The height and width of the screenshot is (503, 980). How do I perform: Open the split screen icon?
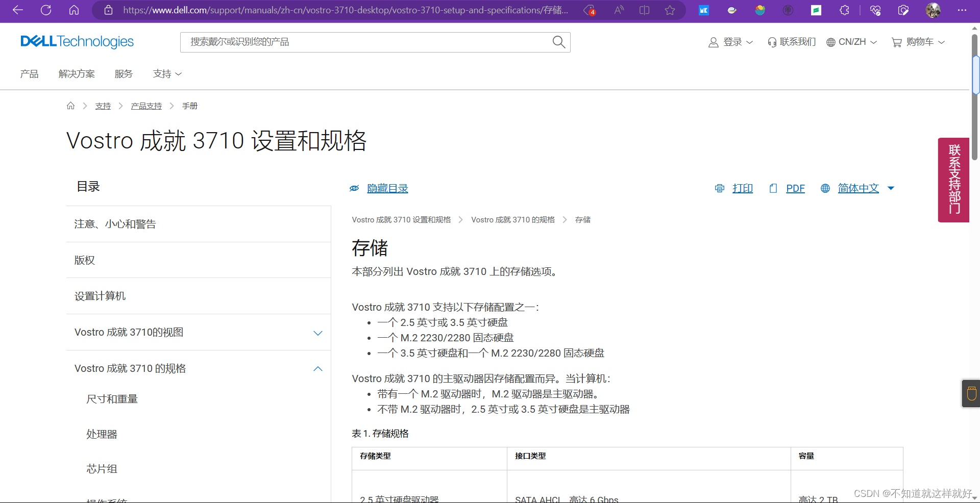click(644, 10)
